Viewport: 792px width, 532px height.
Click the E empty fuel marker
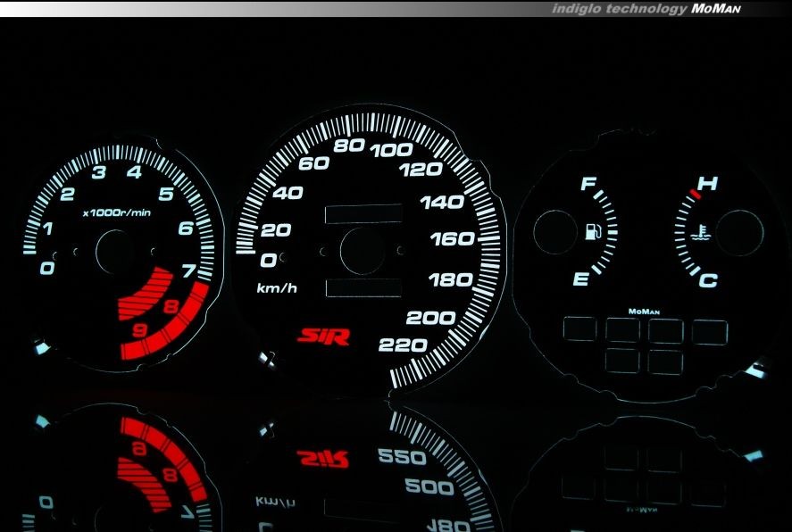[580, 279]
